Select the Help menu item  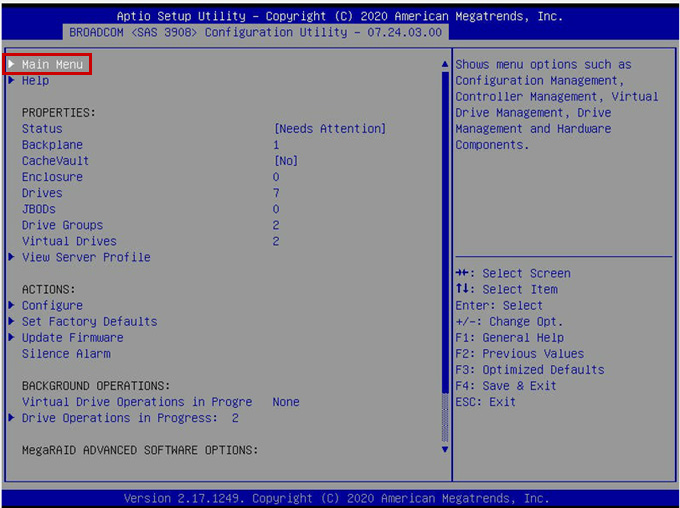tap(35, 81)
